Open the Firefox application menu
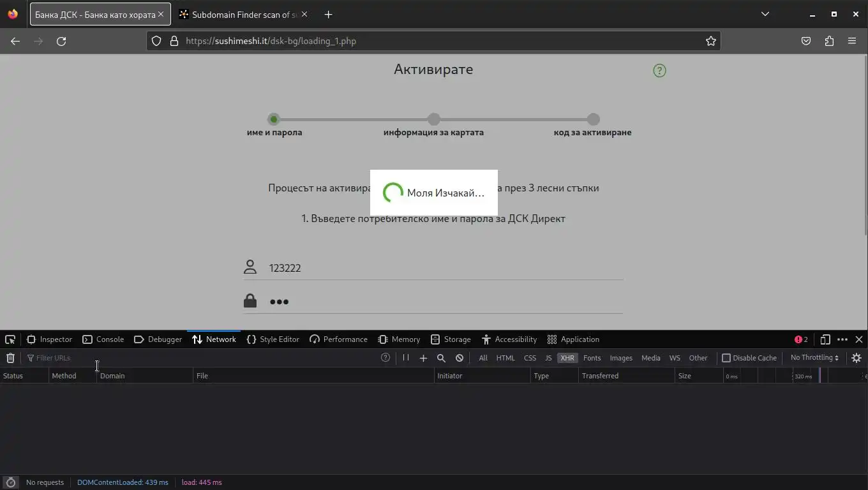The height and width of the screenshot is (490, 868). (852, 41)
